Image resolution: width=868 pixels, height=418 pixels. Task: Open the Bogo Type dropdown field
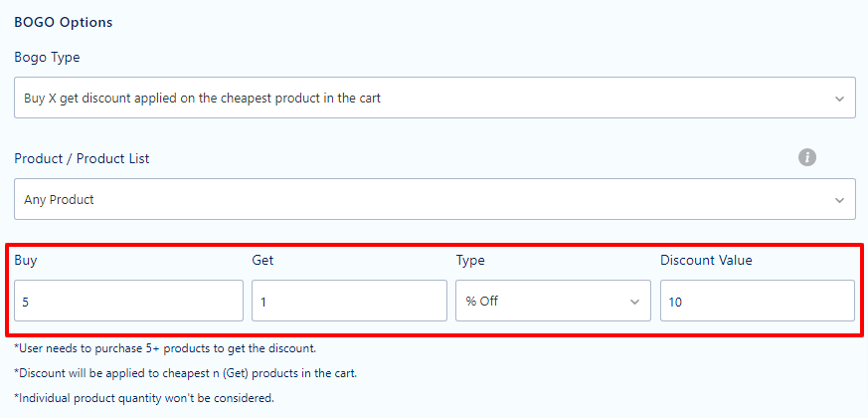click(434, 98)
